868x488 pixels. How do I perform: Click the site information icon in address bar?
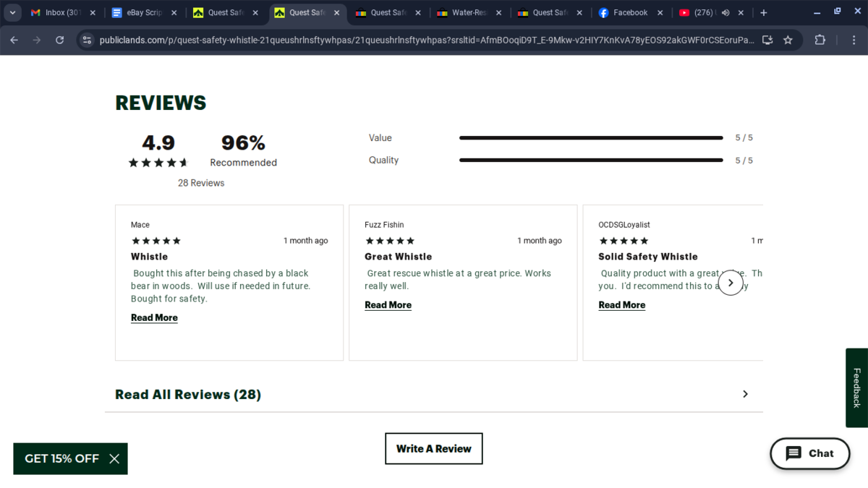pyautogui.click(x=87, y=40)
